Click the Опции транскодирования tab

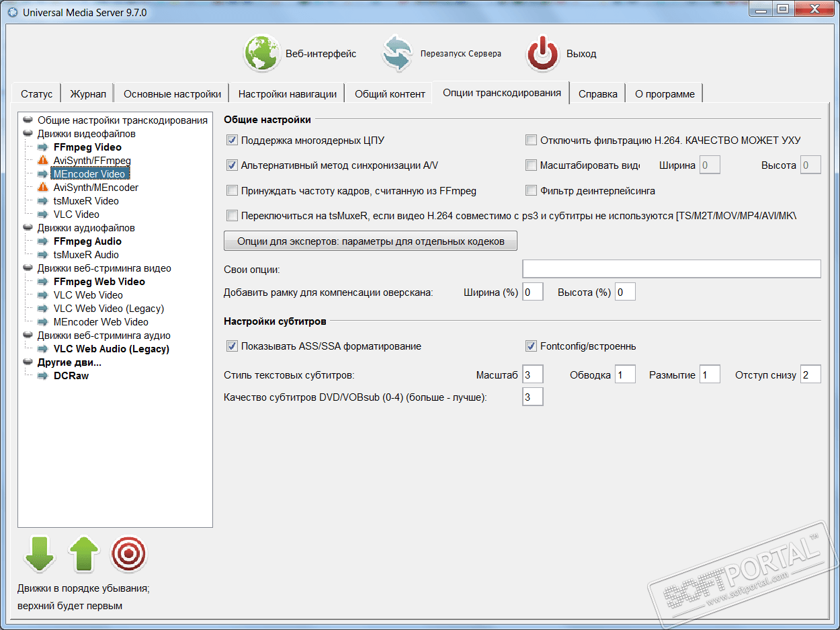point(502,92)
